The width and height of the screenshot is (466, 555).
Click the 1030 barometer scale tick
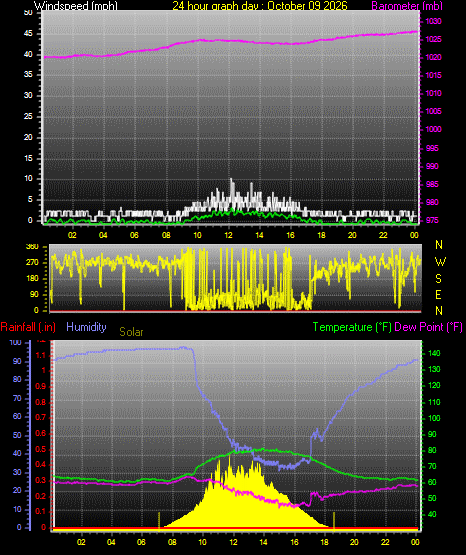point(433,21)
